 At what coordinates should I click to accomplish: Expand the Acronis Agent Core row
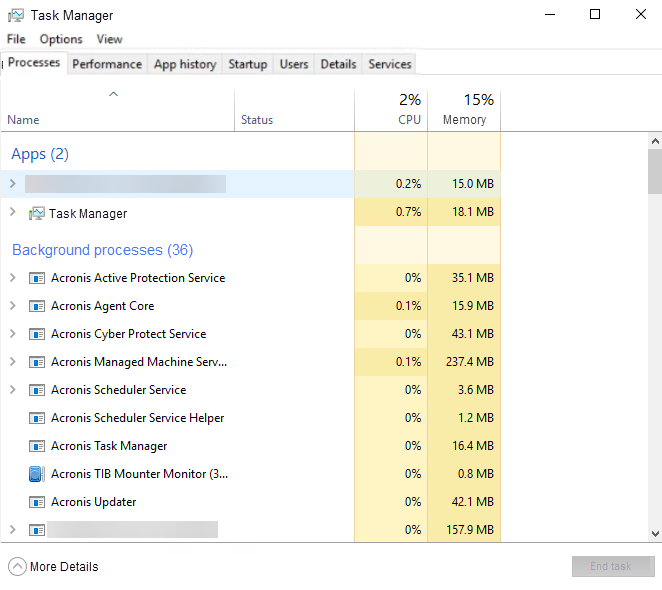(x=13, y=305)
